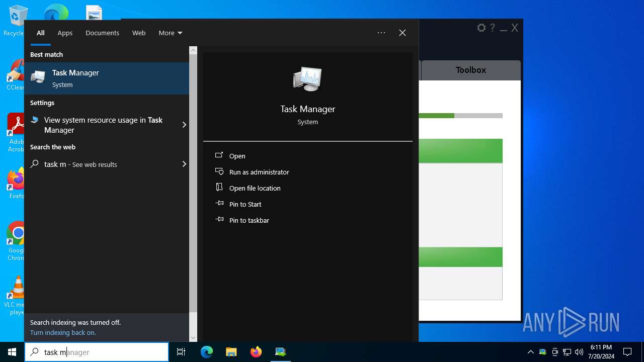Switch to the Apps search tab
The width and height of the screenshot is (644, 362).
pyautogui.click(x=65, y=33)
